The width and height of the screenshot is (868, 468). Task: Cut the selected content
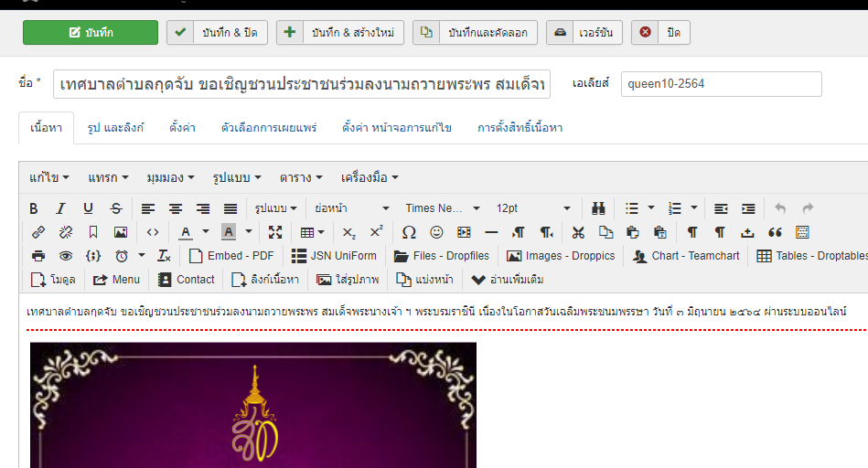tap(578, 232)
